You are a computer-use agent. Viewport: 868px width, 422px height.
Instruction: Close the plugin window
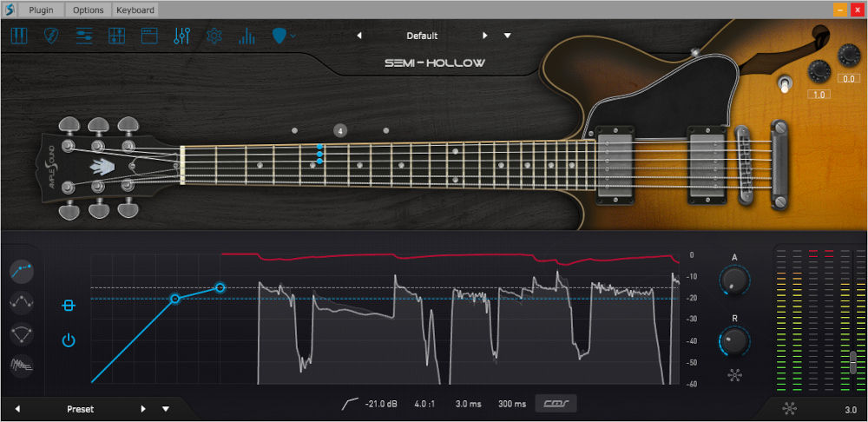click(857, 10)
